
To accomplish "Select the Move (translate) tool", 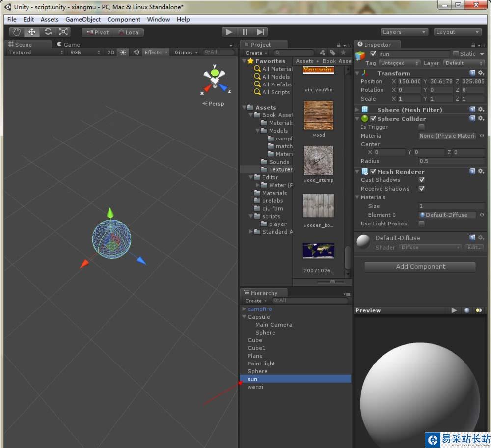I will click(x=32, y=32).
